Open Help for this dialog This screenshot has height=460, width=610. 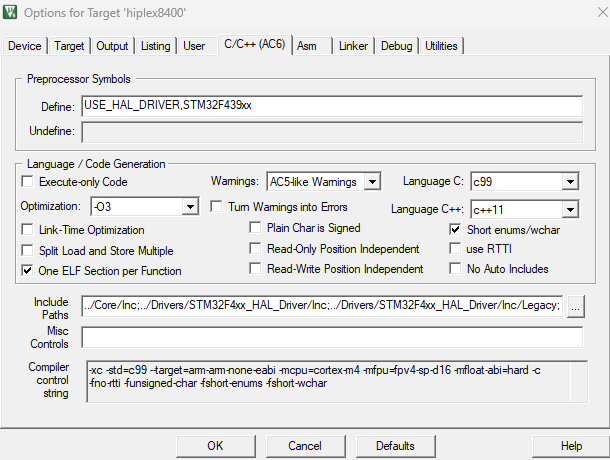[x=571, y=446]
